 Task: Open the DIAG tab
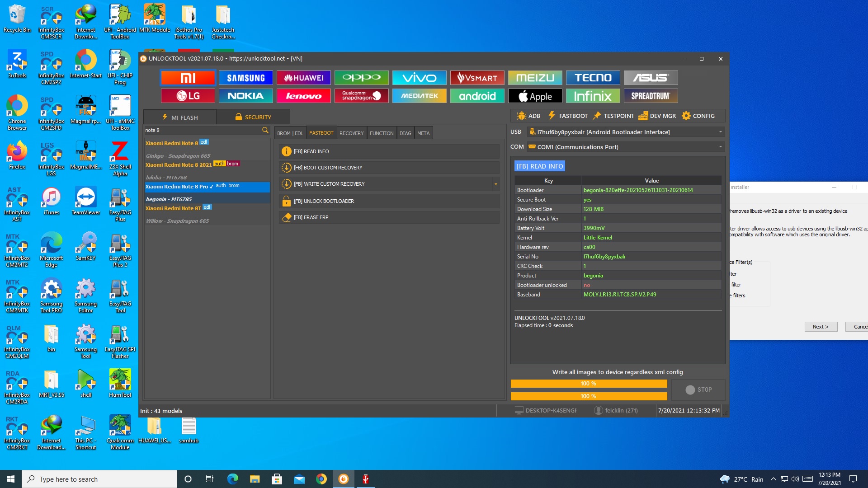click(x=406, y=133)
